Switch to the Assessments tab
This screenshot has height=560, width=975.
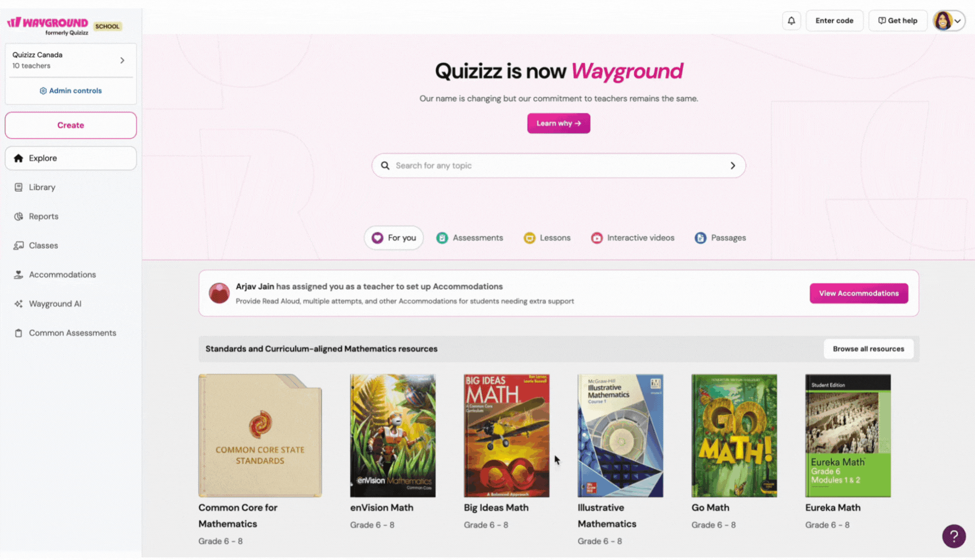(x=469, y=238)
